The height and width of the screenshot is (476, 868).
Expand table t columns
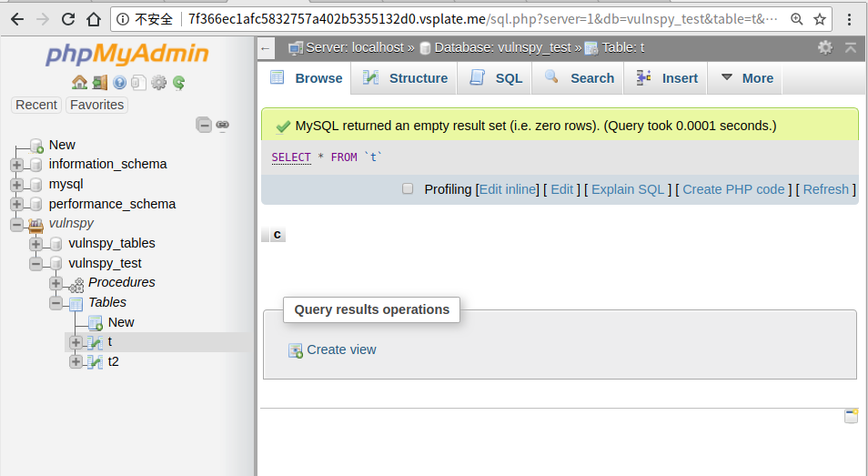point(76,342)
